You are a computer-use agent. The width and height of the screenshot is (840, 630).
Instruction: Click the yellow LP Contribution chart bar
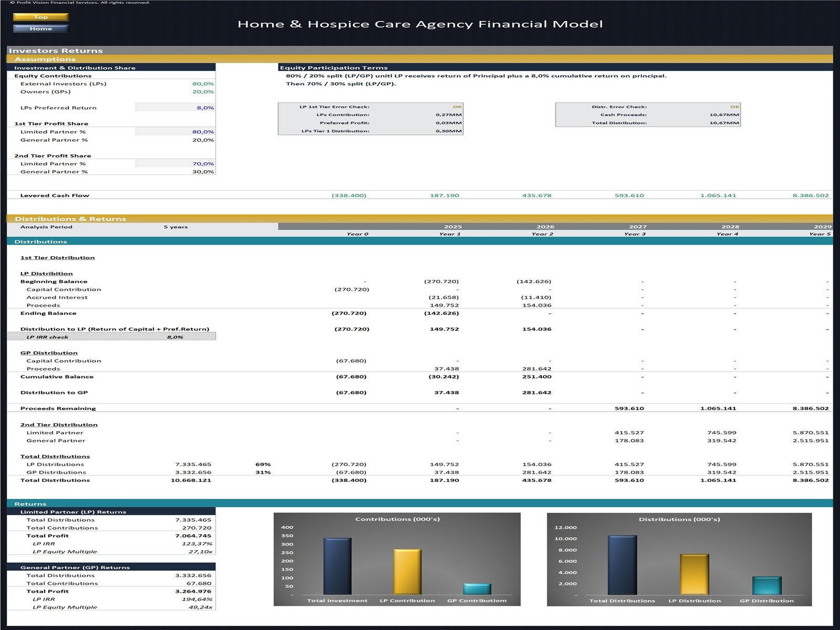tap(407, 572)
